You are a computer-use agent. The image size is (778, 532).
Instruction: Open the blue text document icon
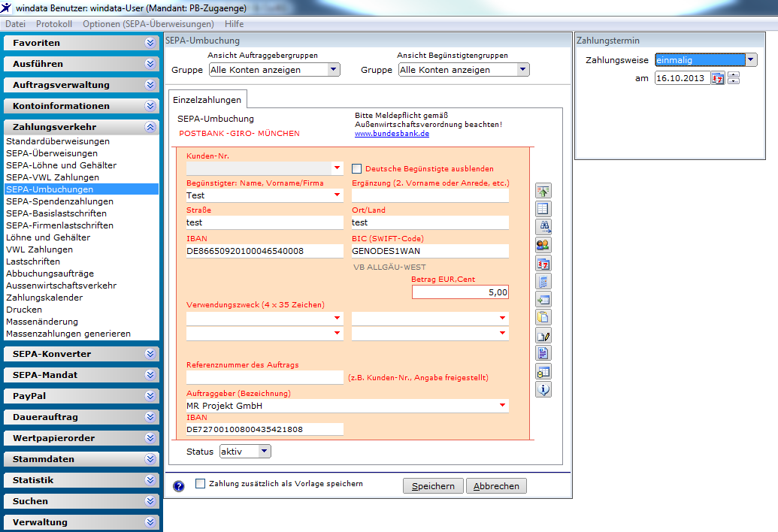pos(543,353)
